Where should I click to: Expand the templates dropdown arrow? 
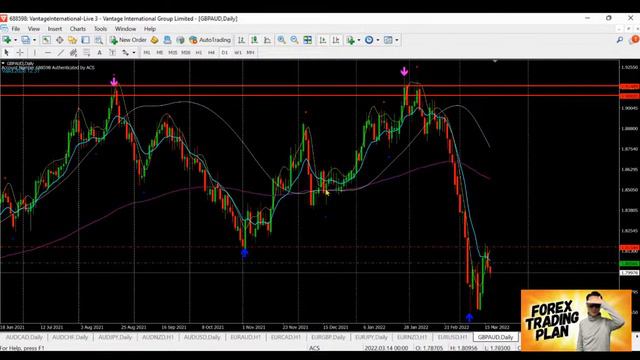[x=397, y=40]
